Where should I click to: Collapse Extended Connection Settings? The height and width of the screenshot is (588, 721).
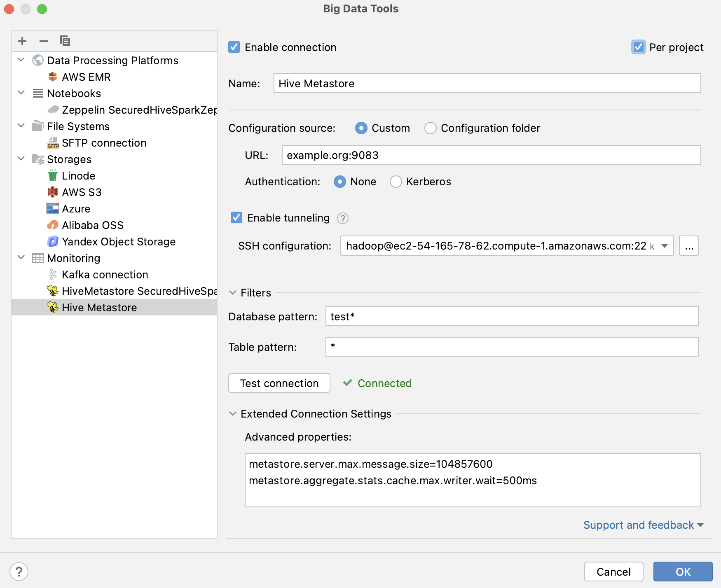232,414
